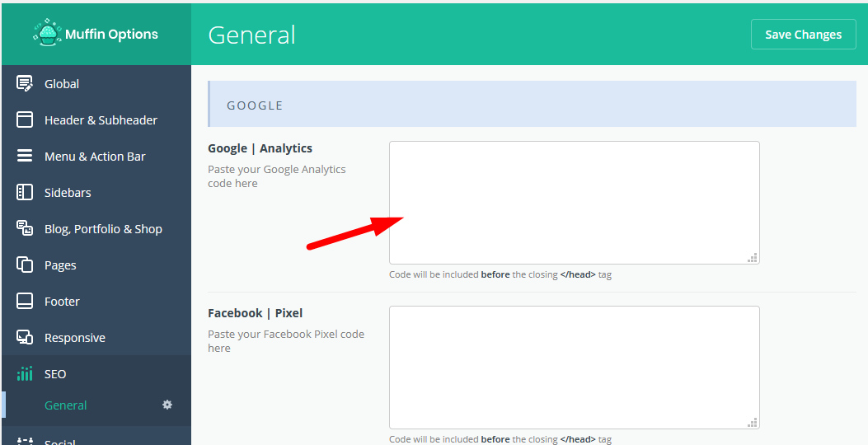Select the General submenu under SEO
The width and height of the screenshot is (868, 445).
(65, 405)
